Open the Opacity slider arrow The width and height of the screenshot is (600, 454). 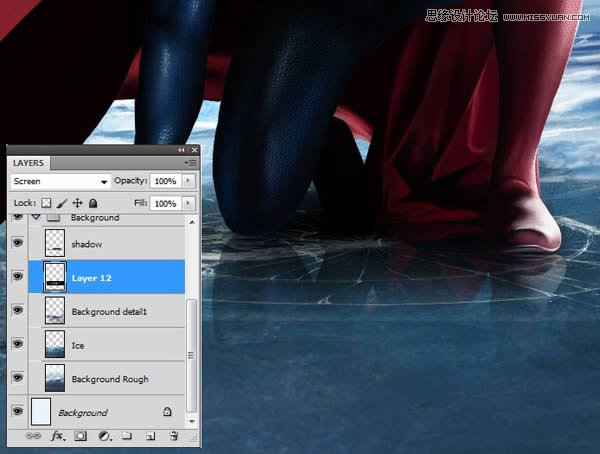(x=188, y=181)
